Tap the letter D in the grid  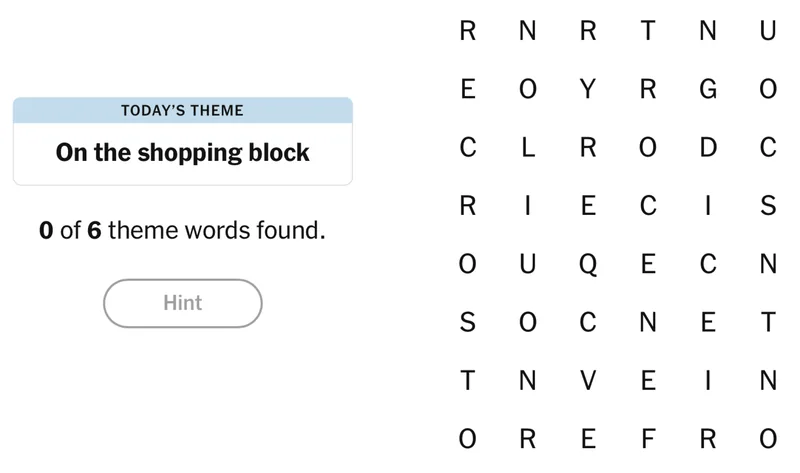(708, 148)
